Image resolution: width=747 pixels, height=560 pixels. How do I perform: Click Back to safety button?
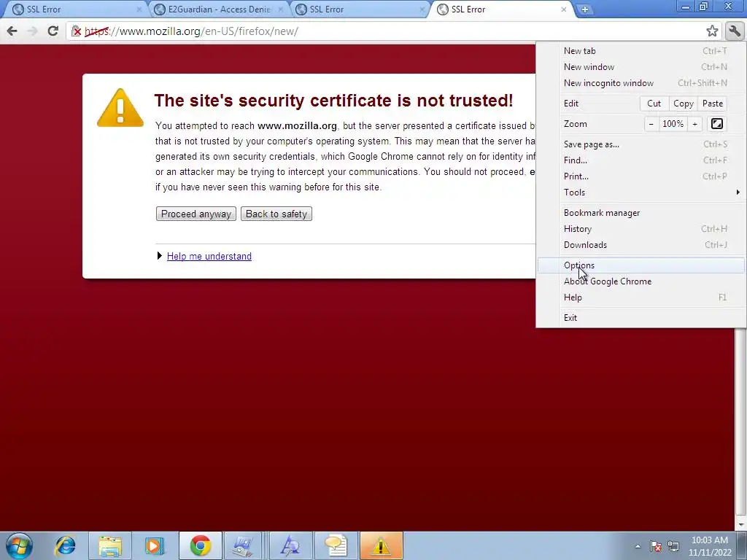coord(276,214)
